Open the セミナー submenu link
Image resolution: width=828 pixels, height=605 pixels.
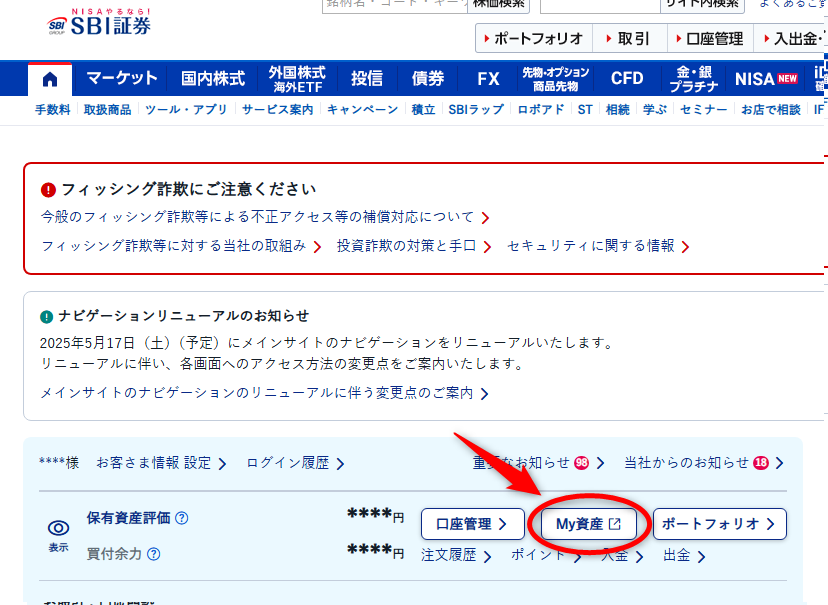click(703, 109)
